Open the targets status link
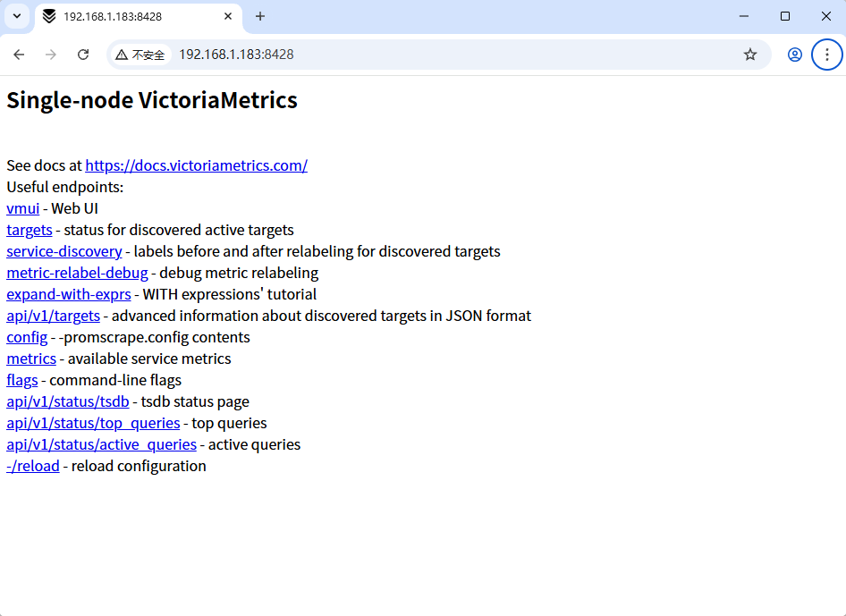The height and width of the screenshot is (616, 846). (30, 231)
